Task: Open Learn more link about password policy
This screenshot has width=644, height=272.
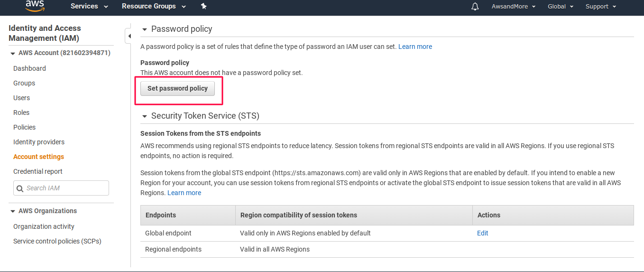Action: [x=415, y=47]
